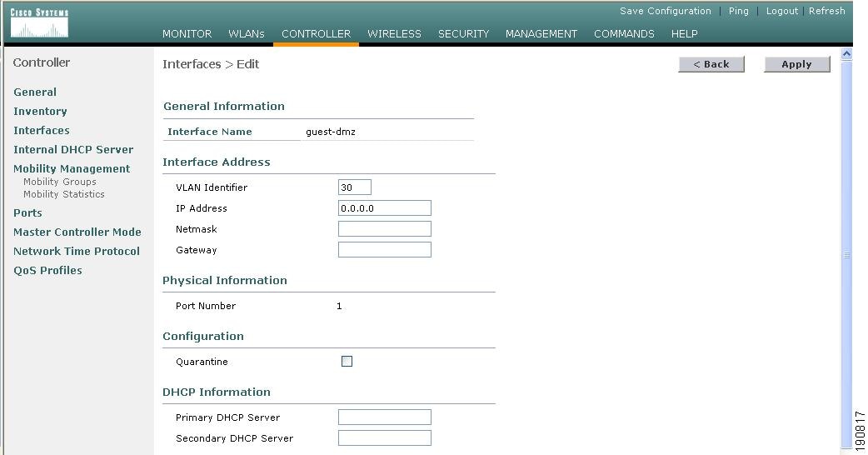Click the IP Address field
This screenshot has height=455, width=868.
click(x=385, y=208)
